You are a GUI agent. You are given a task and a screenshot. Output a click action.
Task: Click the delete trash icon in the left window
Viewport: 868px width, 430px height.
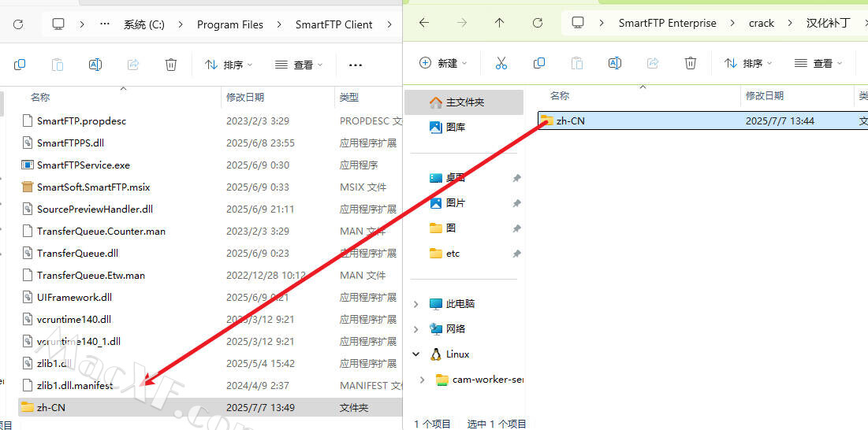pyautogui.click(x=171, y=65)
